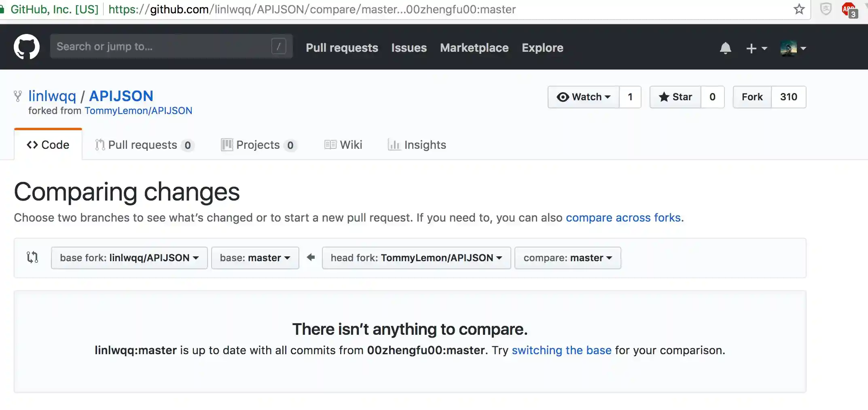Expand the base fork linlwqq/APIJSON dropdown
Image resolution: width=868 pixels, height=410 pixels.
point(129,258)
